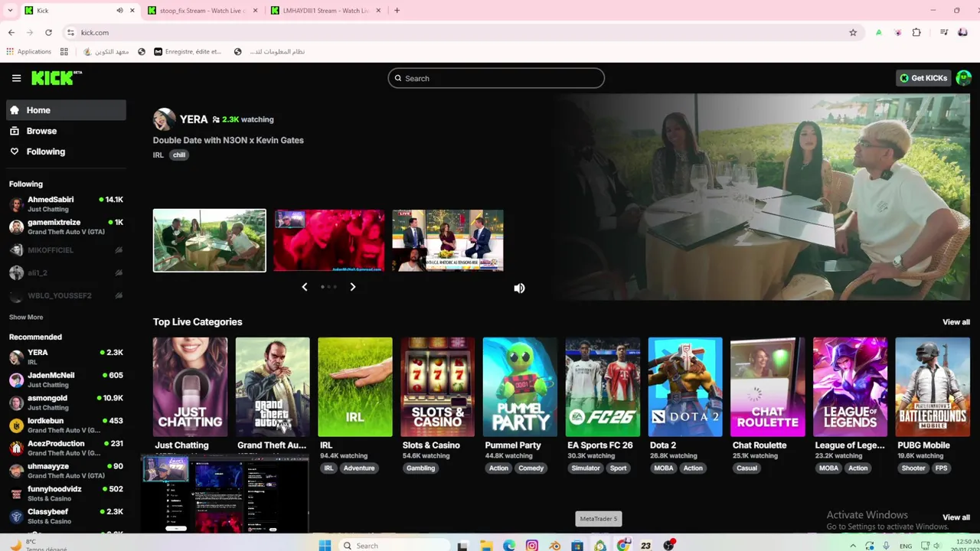Show hidden system tray icons

853,546
